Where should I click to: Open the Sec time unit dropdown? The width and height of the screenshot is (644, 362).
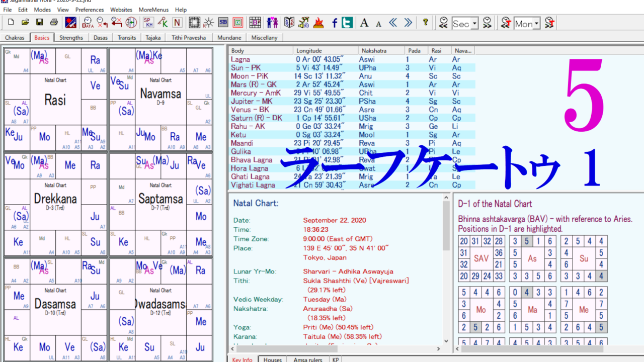(x=474, y=24)
